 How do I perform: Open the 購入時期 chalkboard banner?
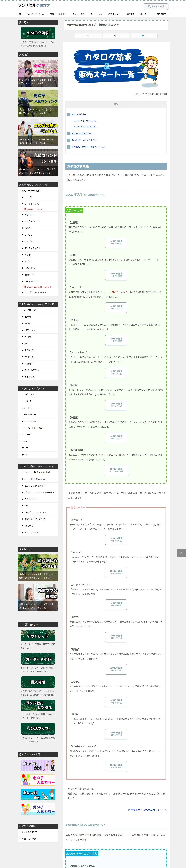38,682
